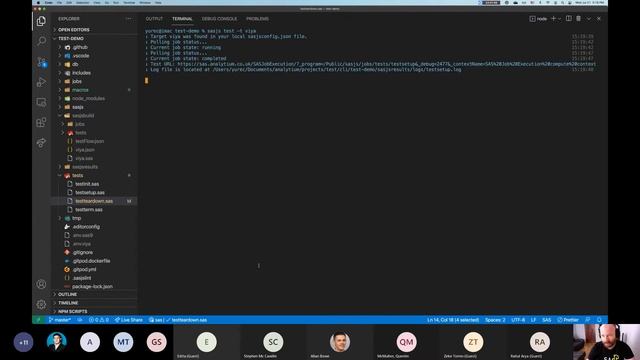Open the Test URL link in terminal
The width and height of the screenshot is (640, 360).
(x=387, y=64)
